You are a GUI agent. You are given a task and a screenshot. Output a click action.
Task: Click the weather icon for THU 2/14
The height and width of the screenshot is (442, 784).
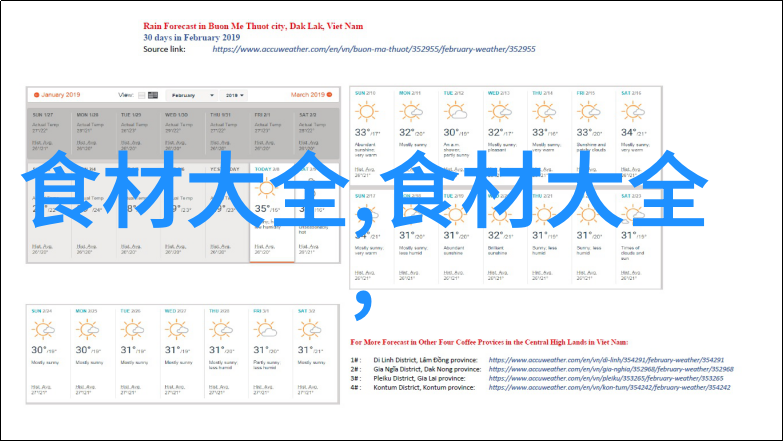coord(544,112)
